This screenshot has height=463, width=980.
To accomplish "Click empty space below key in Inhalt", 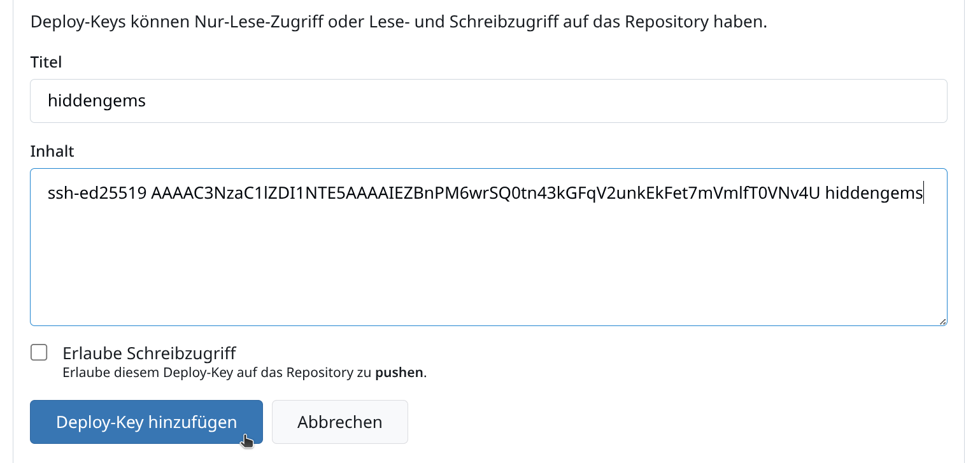I will (x=488, y=274).
